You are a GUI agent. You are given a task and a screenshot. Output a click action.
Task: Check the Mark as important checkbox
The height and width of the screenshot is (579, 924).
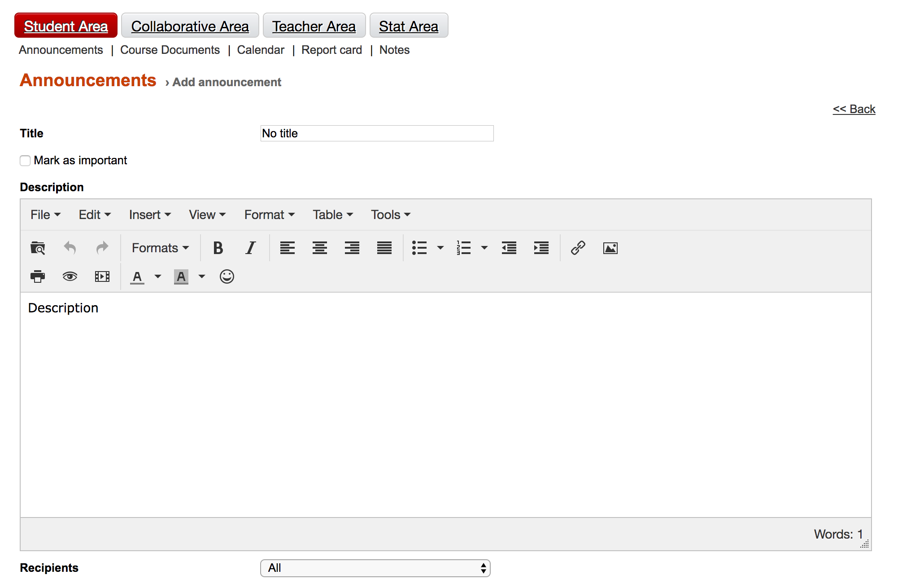coord(25,161)
